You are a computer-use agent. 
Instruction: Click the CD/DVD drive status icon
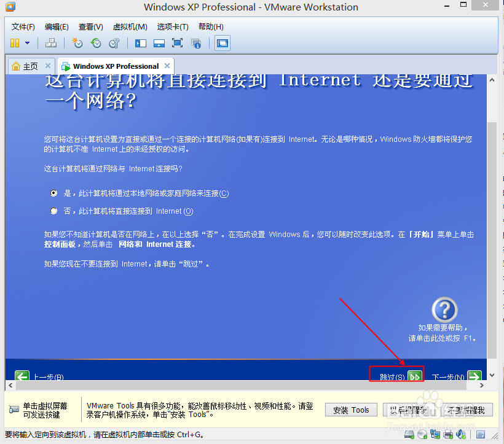click(x=422, y=435)
